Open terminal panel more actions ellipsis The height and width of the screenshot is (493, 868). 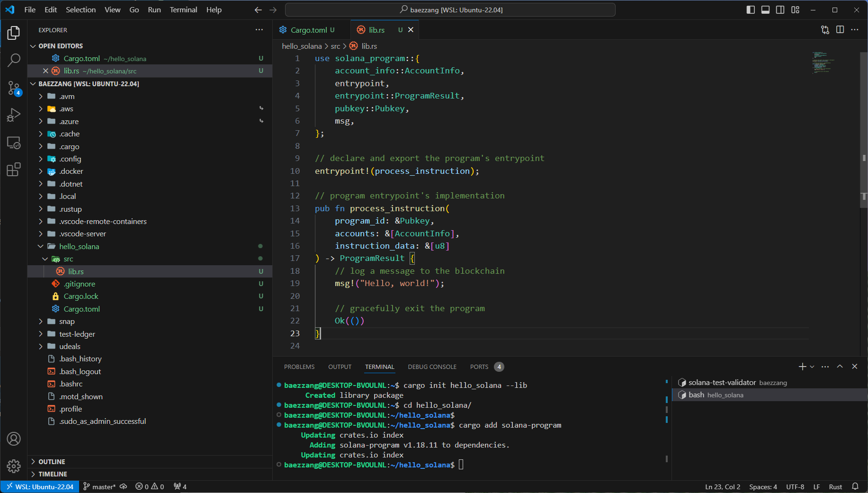pos(825,367)
